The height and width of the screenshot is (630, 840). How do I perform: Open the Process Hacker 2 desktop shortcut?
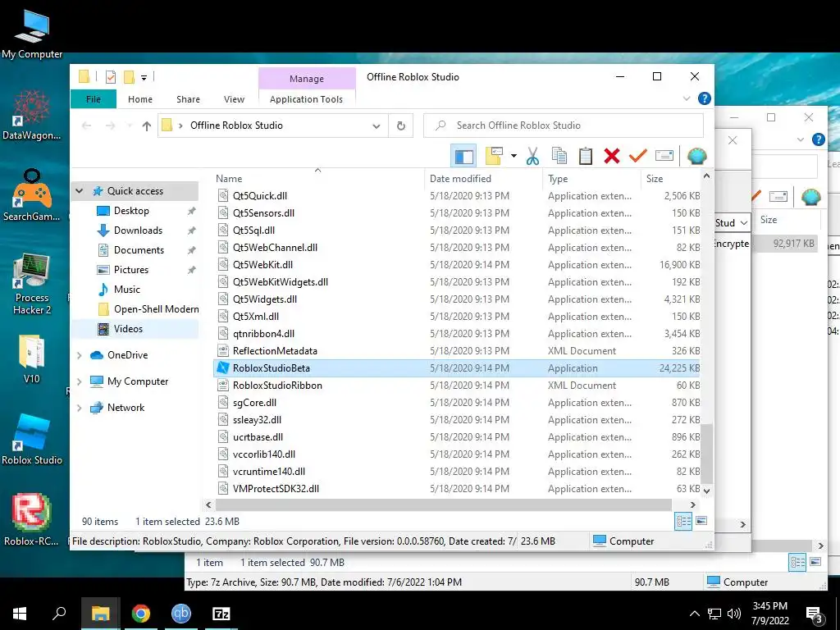32,283
